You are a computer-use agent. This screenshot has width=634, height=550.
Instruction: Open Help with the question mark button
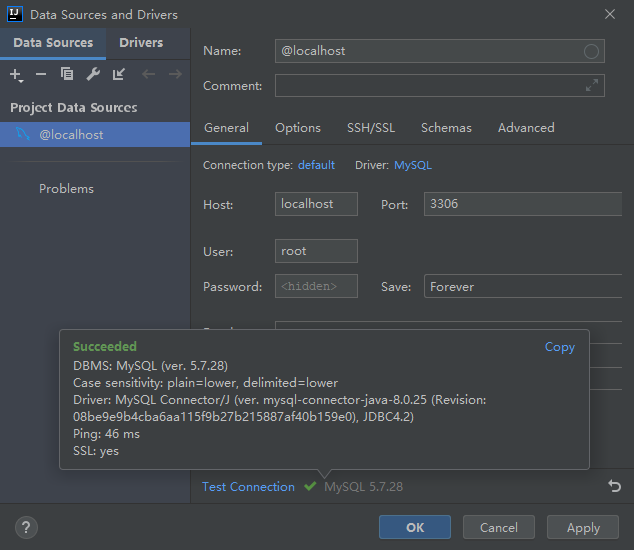[x=27, y=527]
